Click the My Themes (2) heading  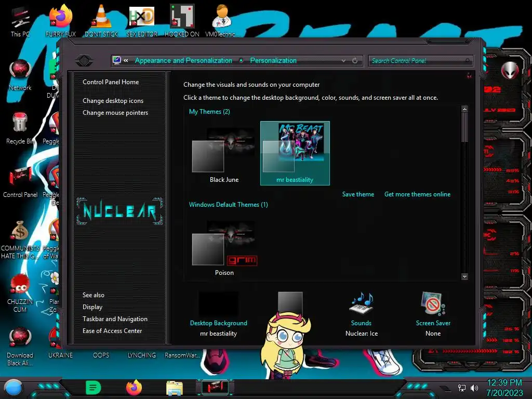[x=209, y=112]
